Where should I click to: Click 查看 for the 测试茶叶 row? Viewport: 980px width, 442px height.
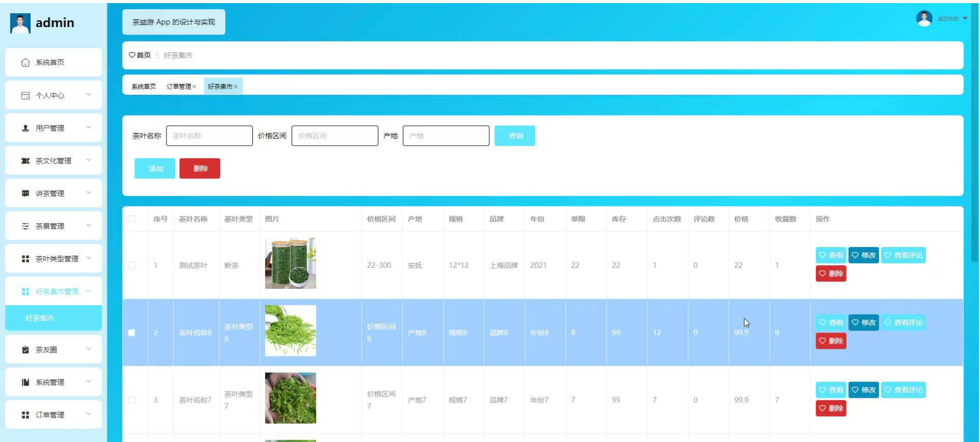[x=831, y=255]
